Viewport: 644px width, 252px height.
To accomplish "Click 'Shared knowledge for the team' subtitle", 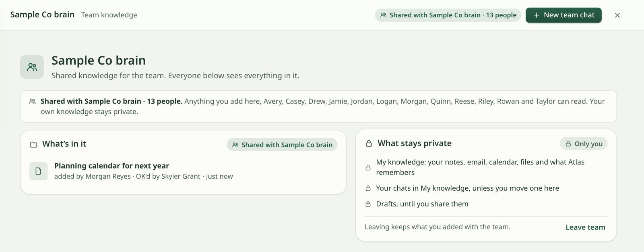I will [x=175, y=75].
